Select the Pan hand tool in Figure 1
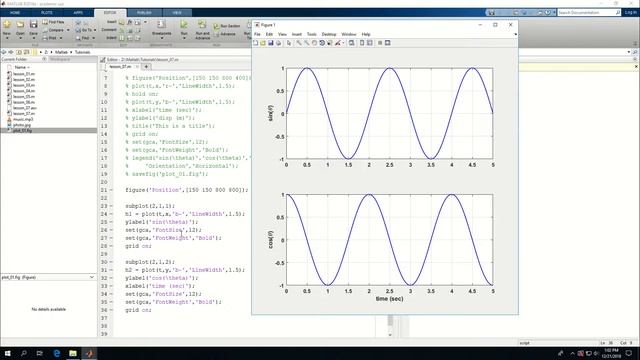The width and height of the screenshot is (640, 360). tap(314, 43)
